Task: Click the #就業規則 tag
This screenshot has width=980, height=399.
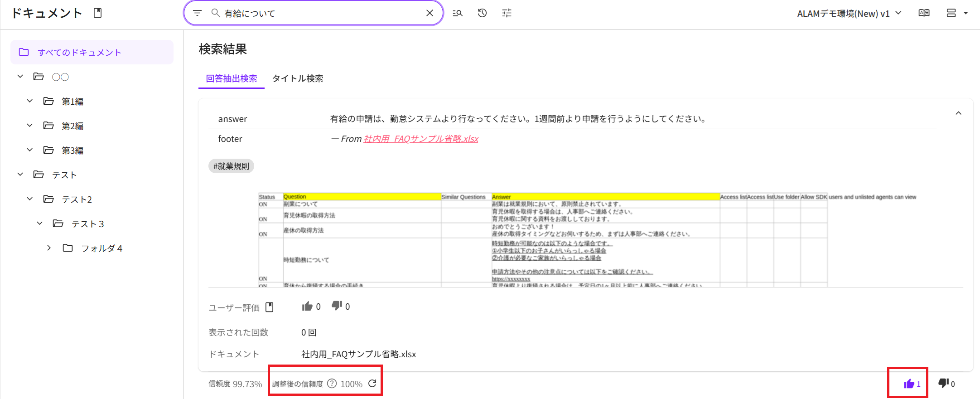Action: [x=231, y=166]
